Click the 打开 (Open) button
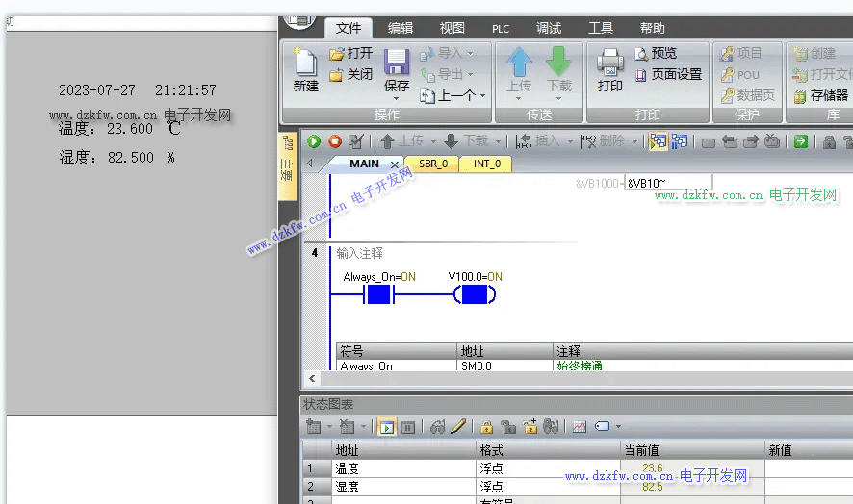The height and width of the screenshot is (504, 853). [x=351, y=53]
